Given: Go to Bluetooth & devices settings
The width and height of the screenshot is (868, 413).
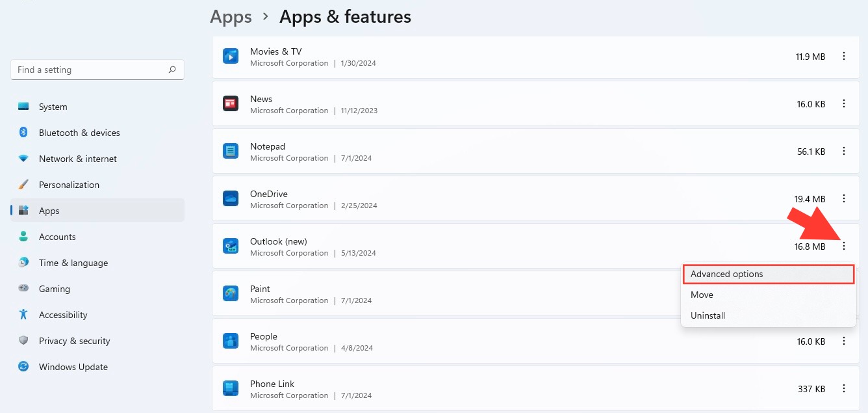Looking at the screenshot, I should [97, 133].
